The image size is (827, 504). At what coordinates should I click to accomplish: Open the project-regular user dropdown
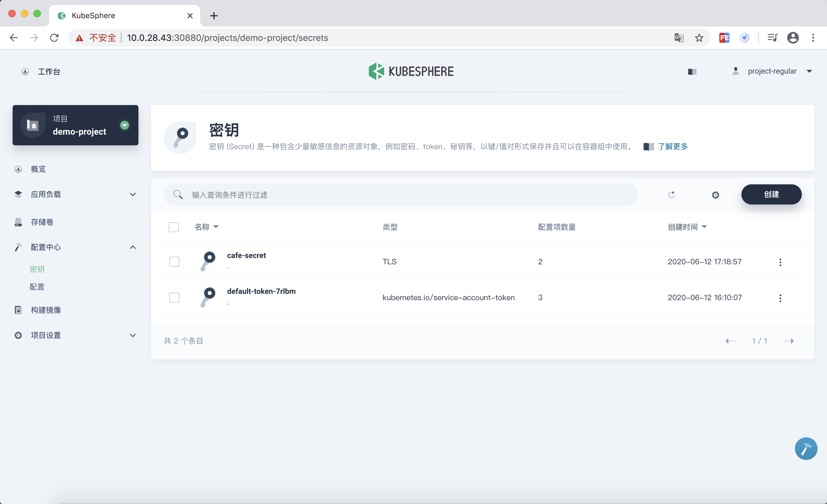772,71
